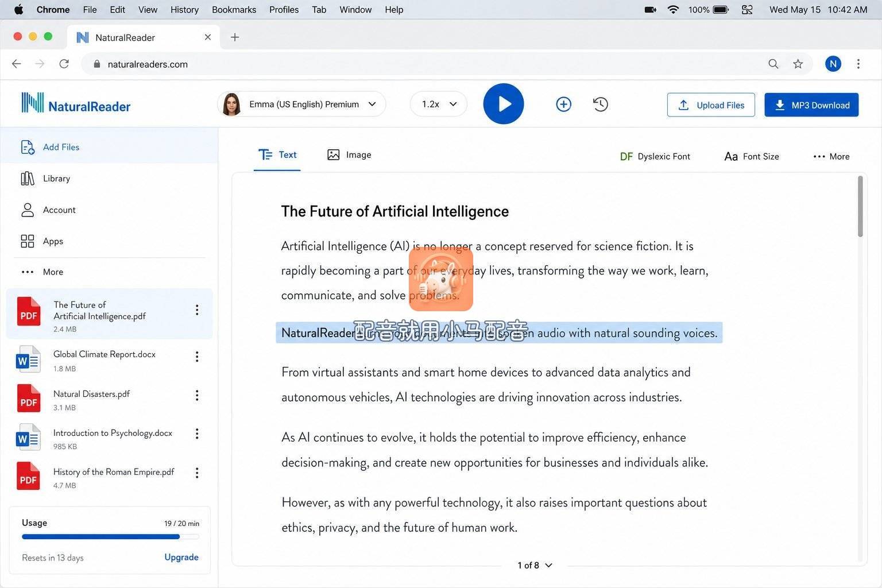Click the Emma voice avatar
The width and height of the screenshot is (882, 588).
(x=231, y=104)
